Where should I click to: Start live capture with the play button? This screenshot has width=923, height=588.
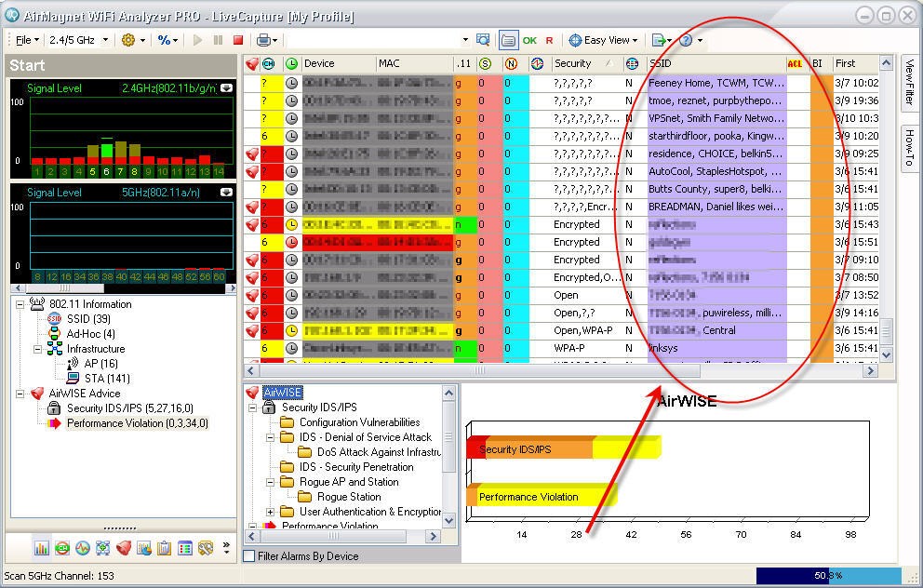198,40
